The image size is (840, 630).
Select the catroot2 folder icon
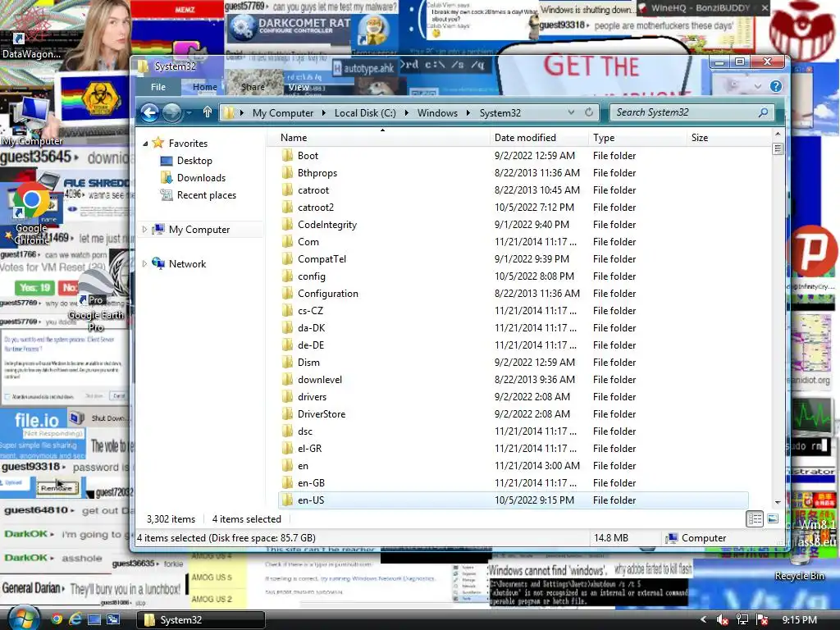(x=288, y=207)
